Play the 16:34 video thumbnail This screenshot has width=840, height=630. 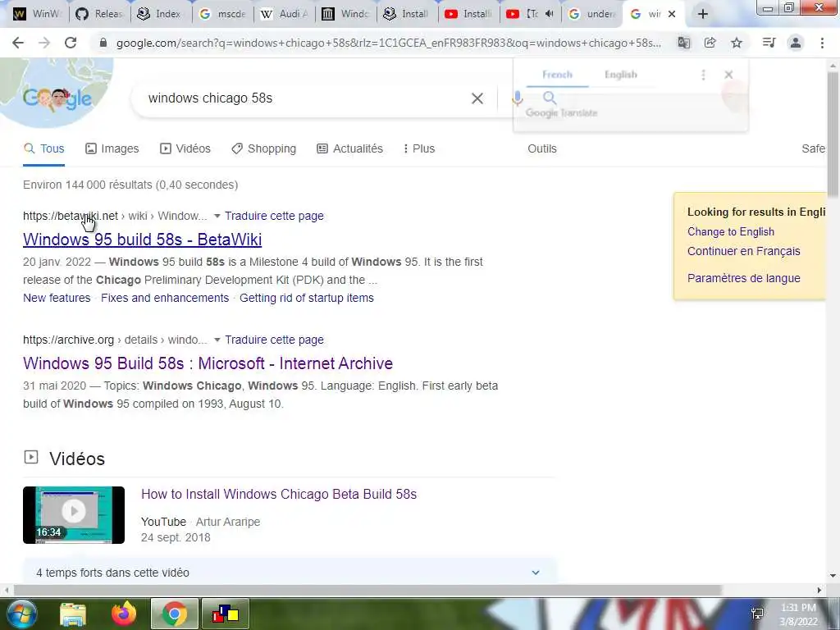[74, 515]
